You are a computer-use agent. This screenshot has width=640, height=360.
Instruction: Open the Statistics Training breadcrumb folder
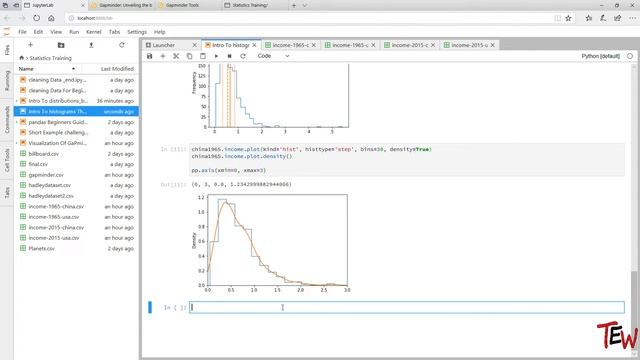click(x=51, y=58)
